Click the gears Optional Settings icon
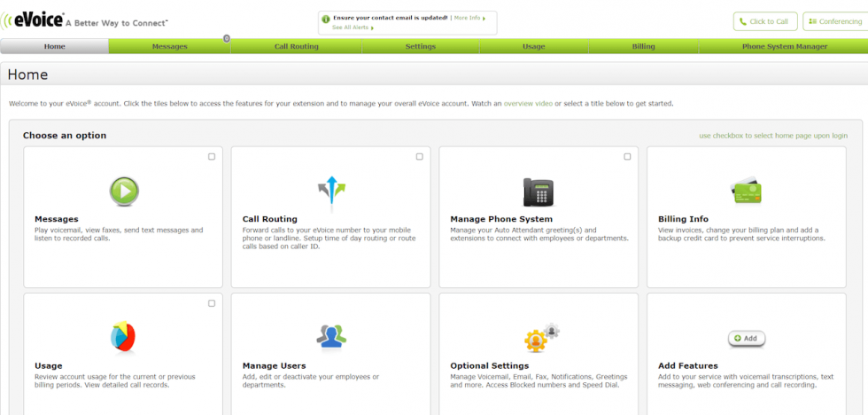Viewport: 868px width, 415px height. 540,337
